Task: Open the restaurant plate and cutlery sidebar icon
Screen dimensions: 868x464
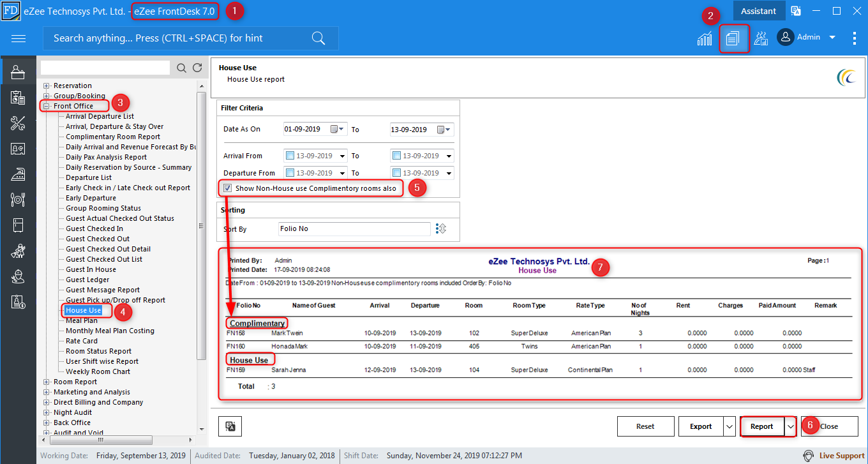Action: click(18, 200)
